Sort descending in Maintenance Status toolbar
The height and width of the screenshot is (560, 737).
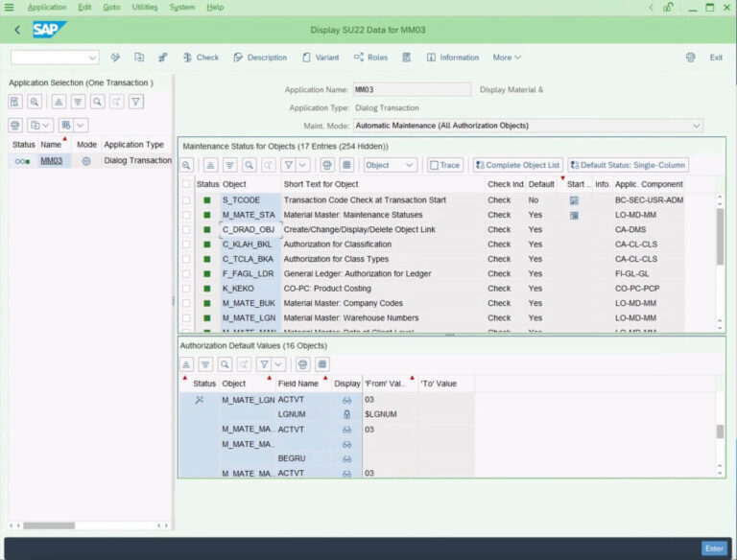click(229, 165)
